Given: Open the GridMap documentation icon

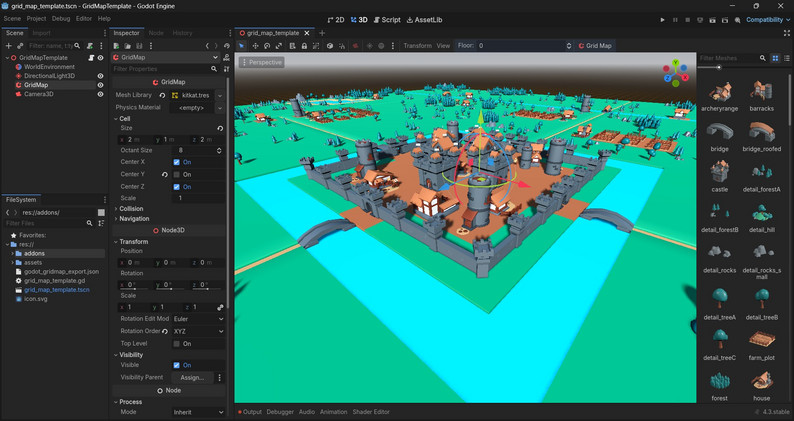Looking at the screenshot, I should (226, 57).
